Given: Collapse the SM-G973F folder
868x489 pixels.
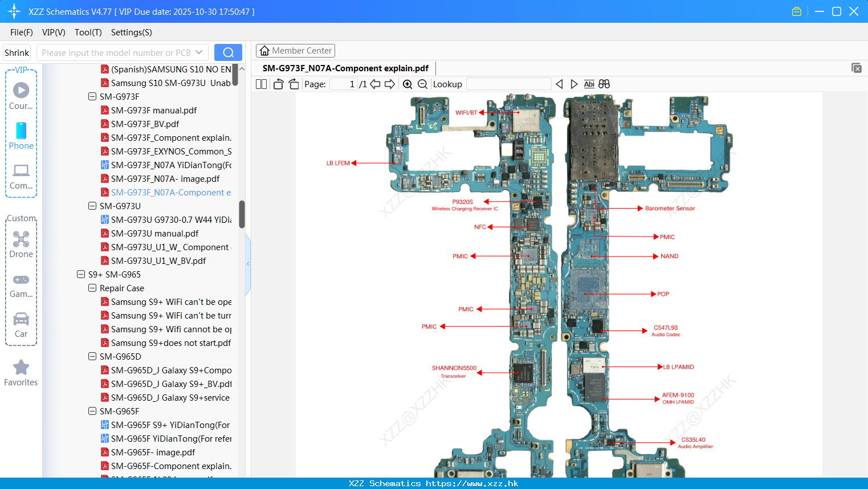Looking at the screenshot, I should pos(92,96).
